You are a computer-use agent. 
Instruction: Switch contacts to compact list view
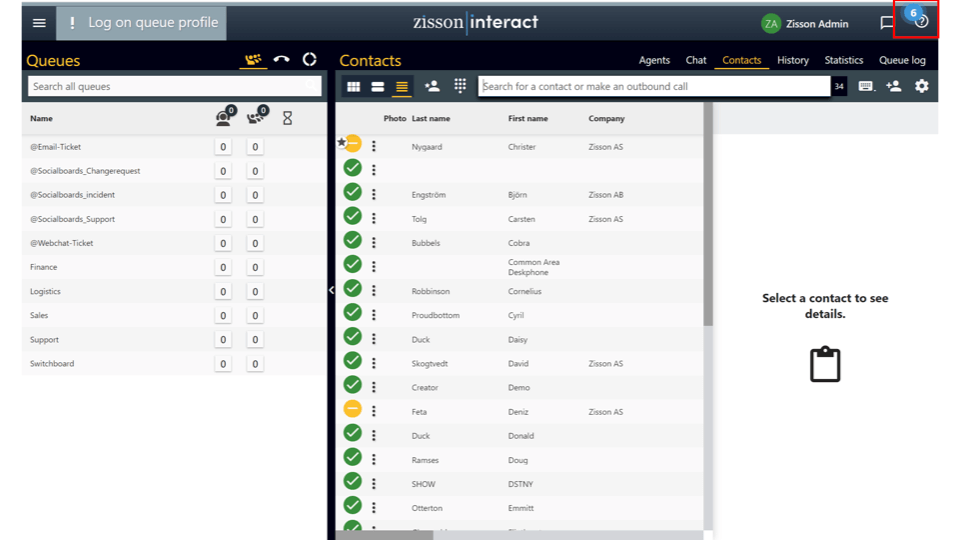[x=402, y=87]
